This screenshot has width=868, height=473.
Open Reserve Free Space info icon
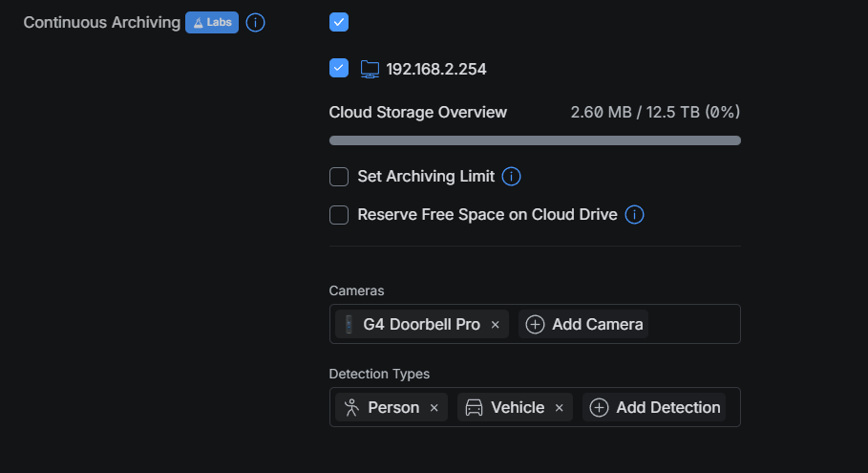tap(634, 215)
